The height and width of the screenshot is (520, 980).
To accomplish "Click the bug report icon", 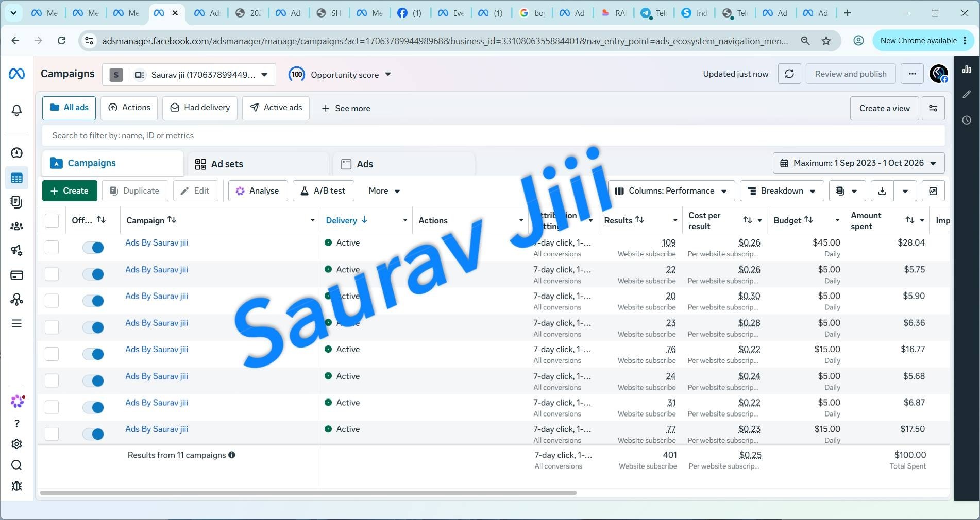I will pyautogui.click(x=16, y=486).
